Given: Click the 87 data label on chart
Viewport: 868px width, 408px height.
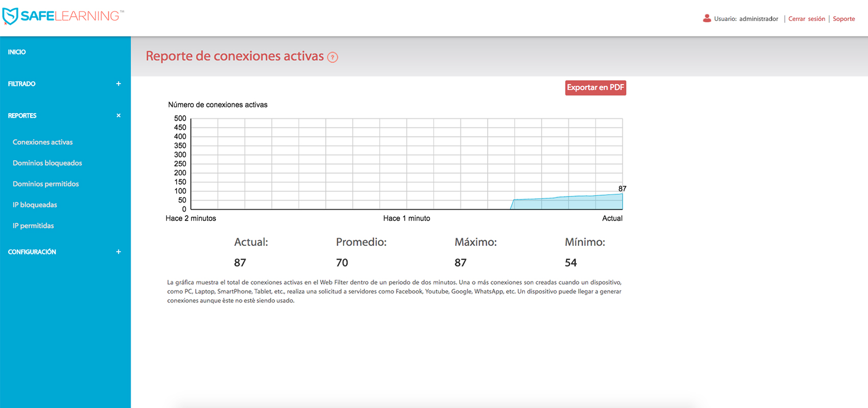Looking at the screenshot, I should click(622, 189).
